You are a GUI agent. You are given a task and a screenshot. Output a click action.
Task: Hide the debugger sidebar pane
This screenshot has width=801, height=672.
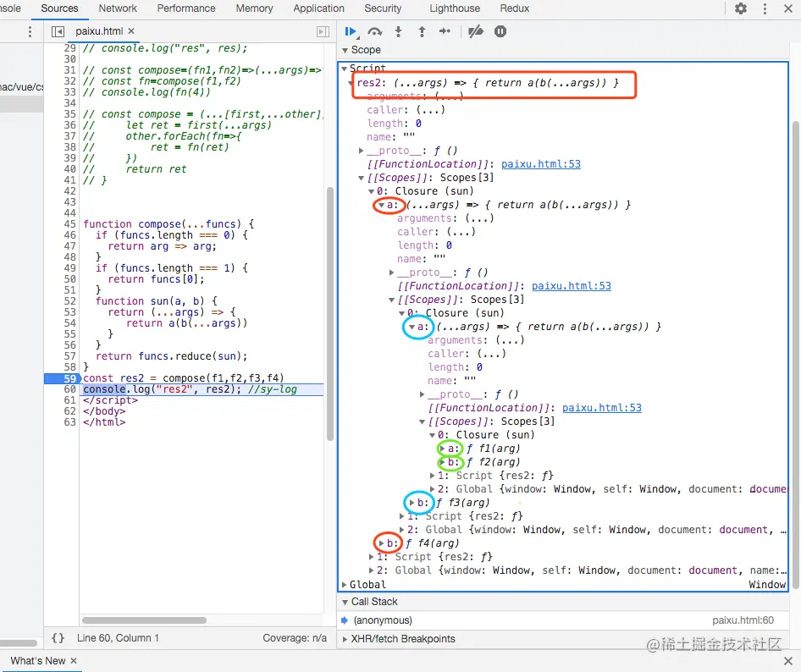(323, 31)
